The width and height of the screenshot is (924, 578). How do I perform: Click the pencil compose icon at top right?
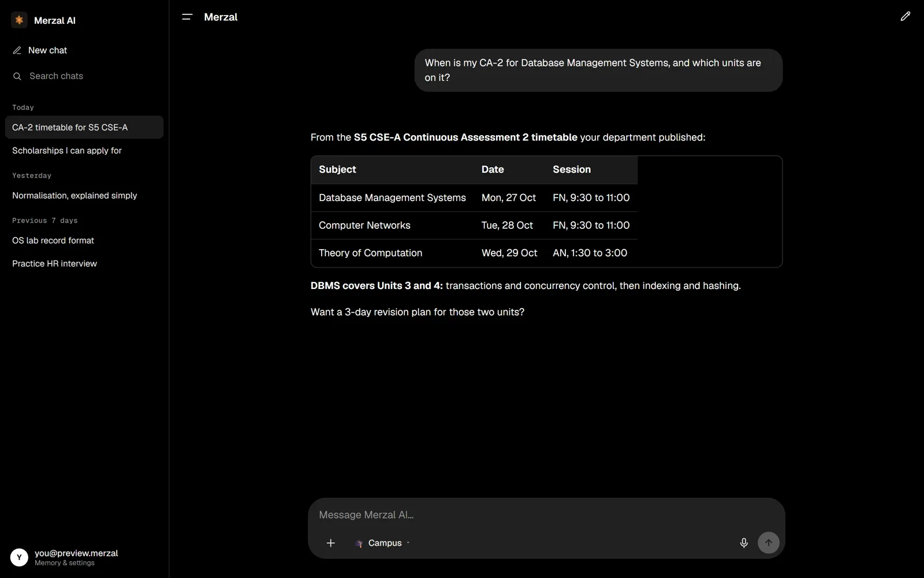(905, 17)
